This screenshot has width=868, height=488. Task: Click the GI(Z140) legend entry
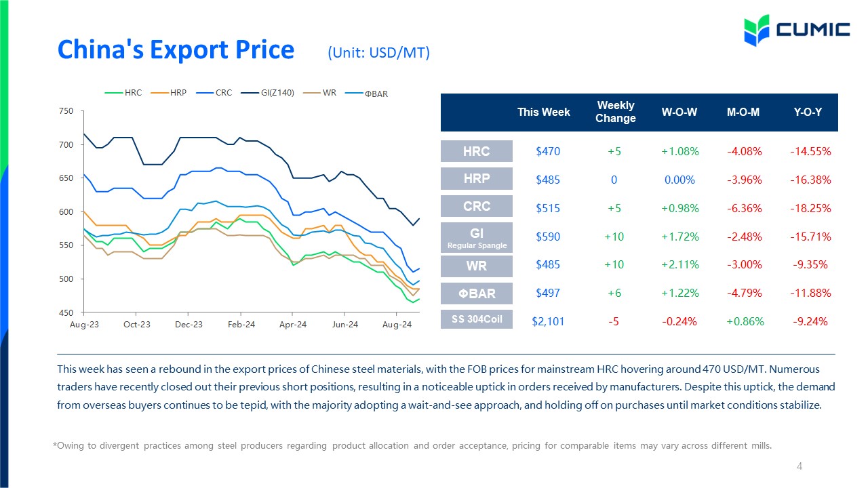pos(268,93)
